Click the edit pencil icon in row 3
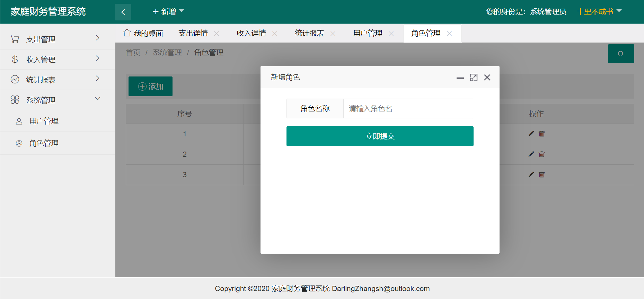This screenshot has height=299, width=644. [531, 175]
